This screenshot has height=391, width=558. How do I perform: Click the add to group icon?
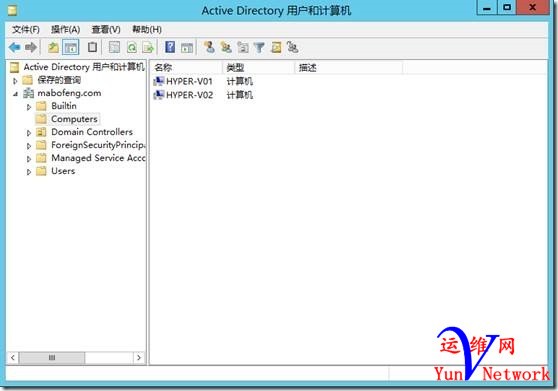point(293,47)
